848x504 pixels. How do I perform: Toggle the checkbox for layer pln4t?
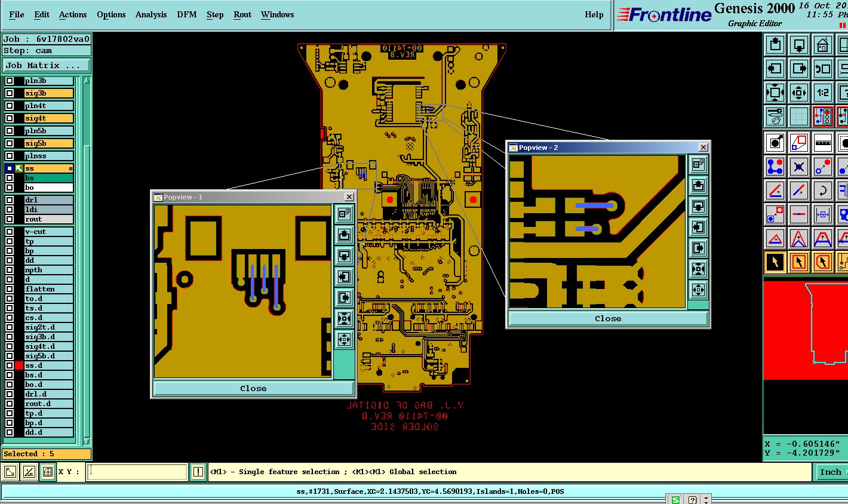pyautogui.click(x=10, y=106)
